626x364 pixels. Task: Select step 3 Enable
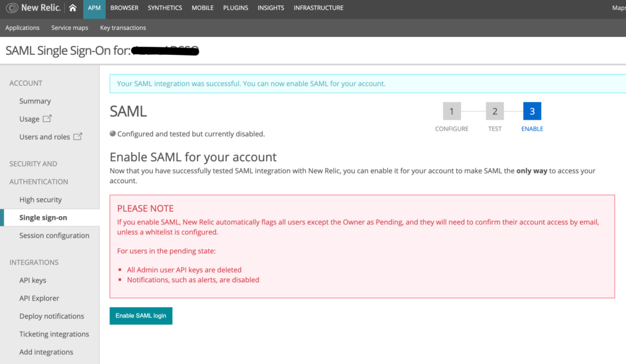[532, 111]
